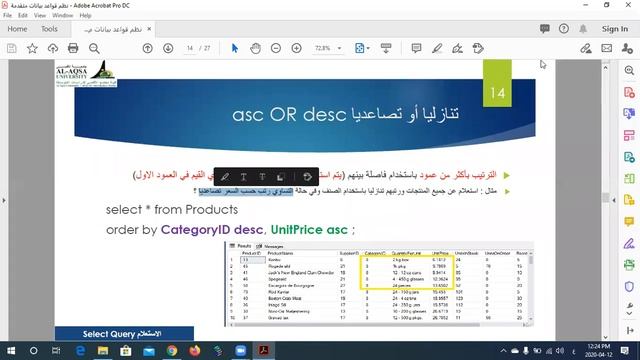The width and height of the screenshot is (640, 360).
Task: Zoom out with the minus icon
Action: point(276,49)
